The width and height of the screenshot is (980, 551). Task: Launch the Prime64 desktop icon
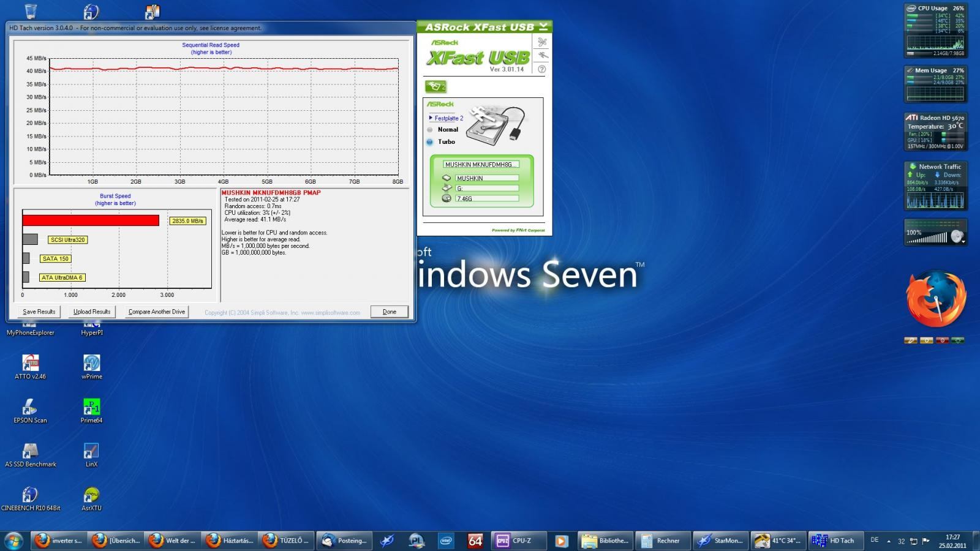[92, 411]
